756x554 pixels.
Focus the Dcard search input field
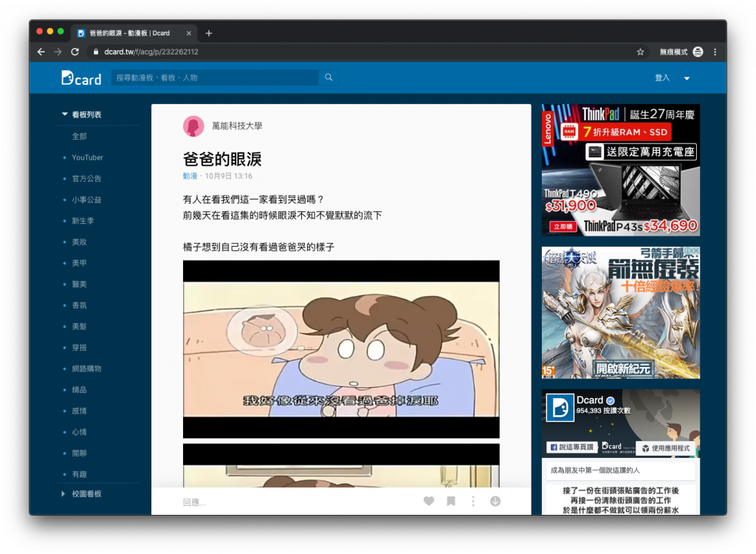pyautogui.click(x=215, y=78)
